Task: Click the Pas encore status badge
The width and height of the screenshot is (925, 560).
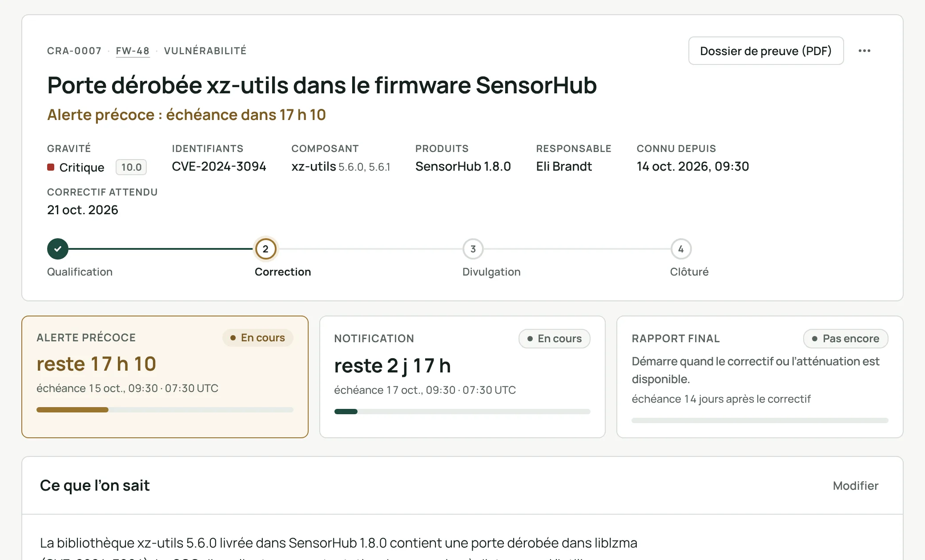Action: 846,339
